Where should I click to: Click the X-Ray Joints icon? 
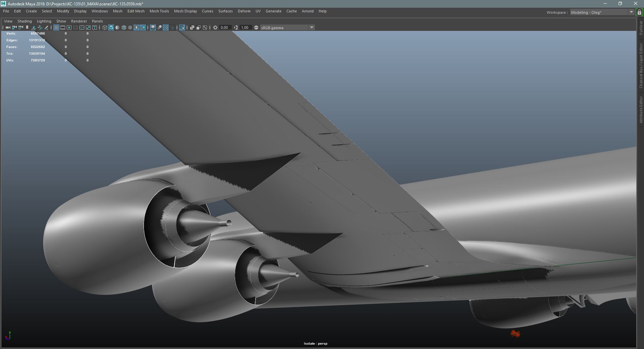205,28
